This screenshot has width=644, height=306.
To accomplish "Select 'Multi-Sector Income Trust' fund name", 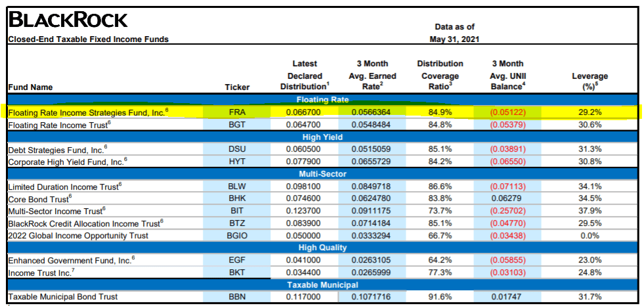I will tap(56, 211).
